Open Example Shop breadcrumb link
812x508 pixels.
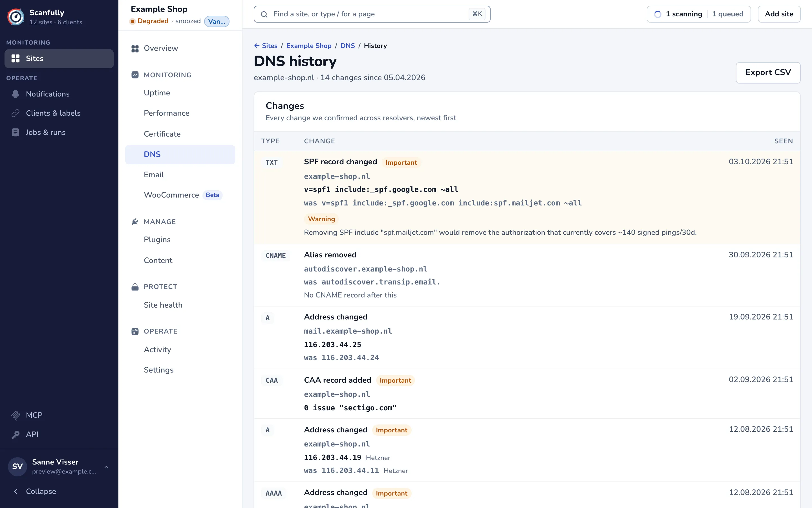click(x=309, y=46)
